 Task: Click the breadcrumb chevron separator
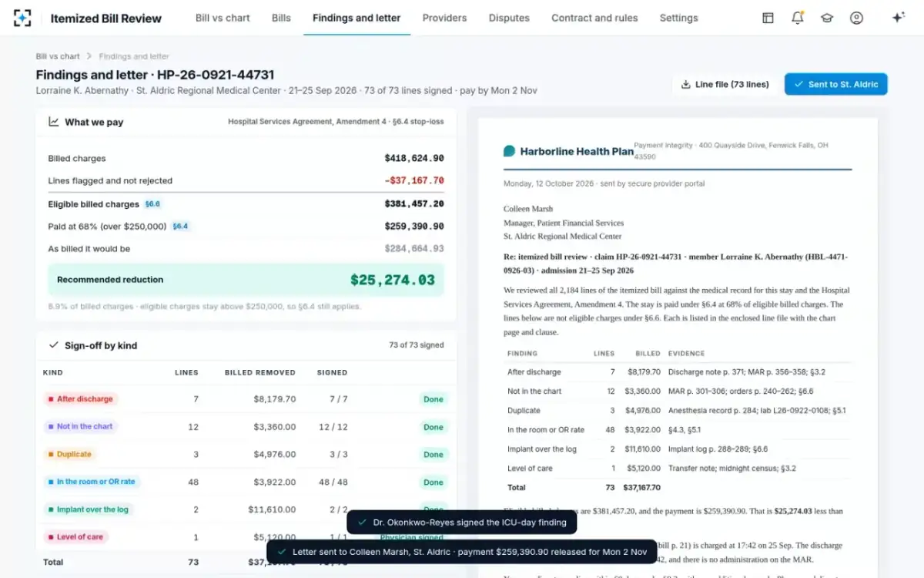coord(89,56)
